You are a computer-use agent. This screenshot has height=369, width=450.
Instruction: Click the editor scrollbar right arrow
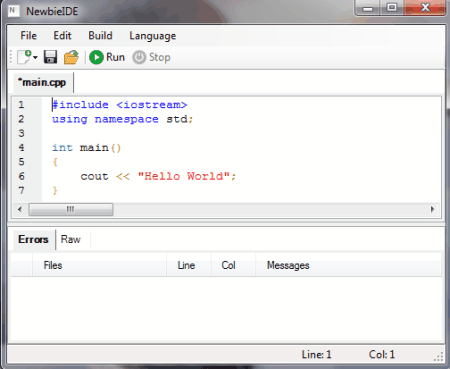point(432,209)
